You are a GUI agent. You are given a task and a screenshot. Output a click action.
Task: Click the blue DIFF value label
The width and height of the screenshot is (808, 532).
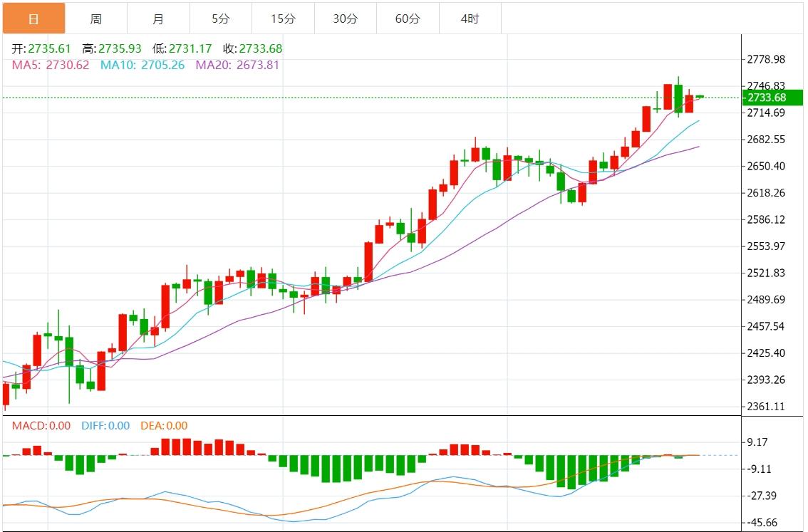coord(104,426)
